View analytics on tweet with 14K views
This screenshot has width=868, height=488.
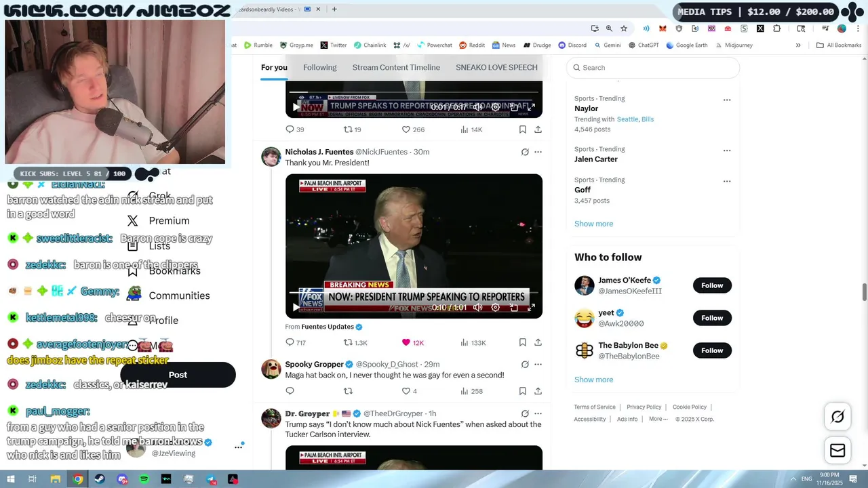click(x=471, y=129)
